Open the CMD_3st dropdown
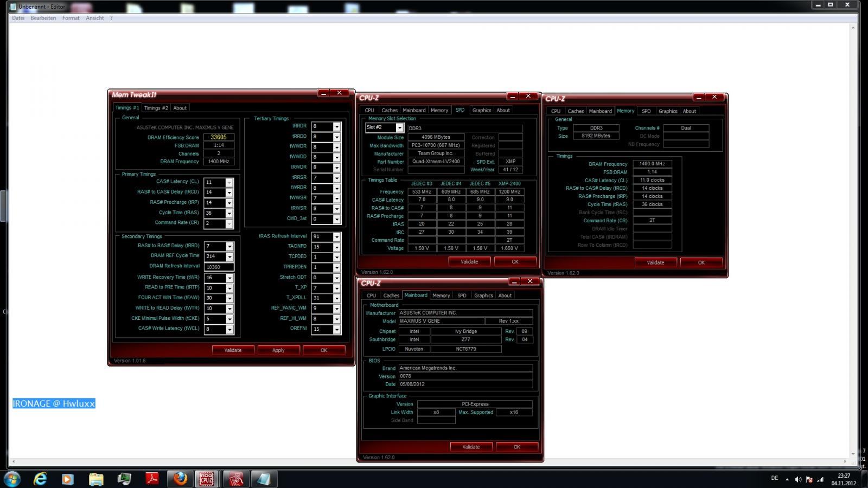 (336, 219)
